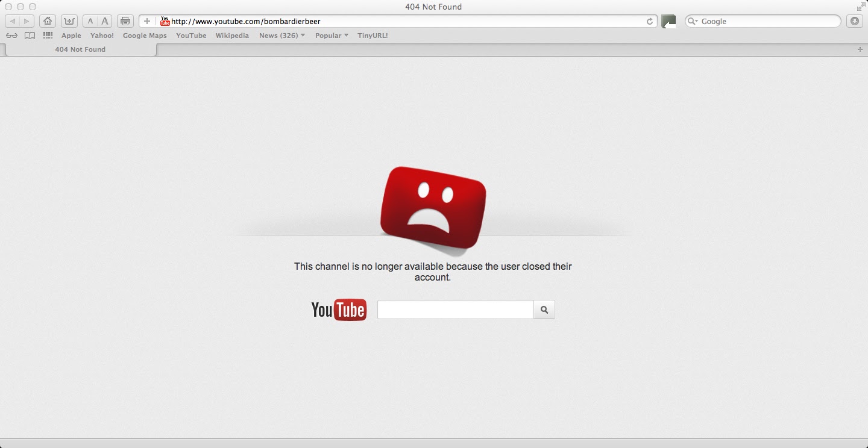Open Top Sites grid icon in bookmarks bar
This screenshot has width=868, height=448.
click(48, 36)
